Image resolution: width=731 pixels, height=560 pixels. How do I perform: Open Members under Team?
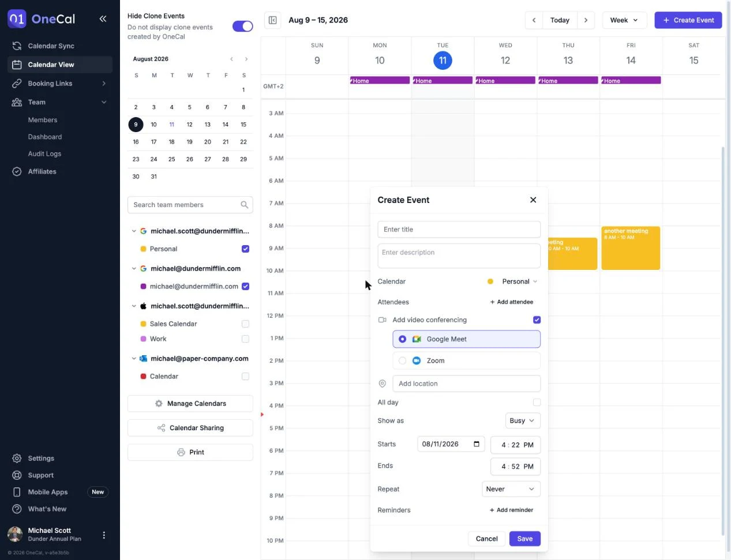pyautogui.click(x=43, y=120)
